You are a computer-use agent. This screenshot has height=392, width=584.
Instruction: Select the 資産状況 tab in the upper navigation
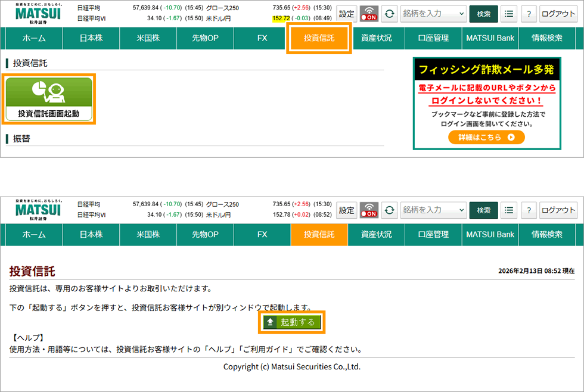click(x=376, y=38)
